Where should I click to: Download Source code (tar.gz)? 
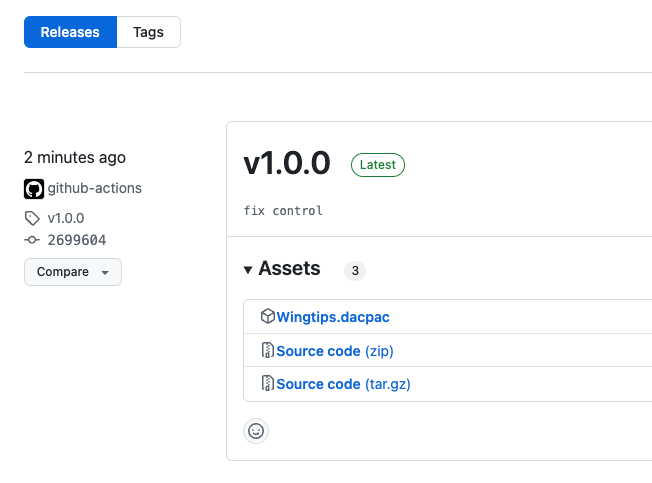pos(343,384)
